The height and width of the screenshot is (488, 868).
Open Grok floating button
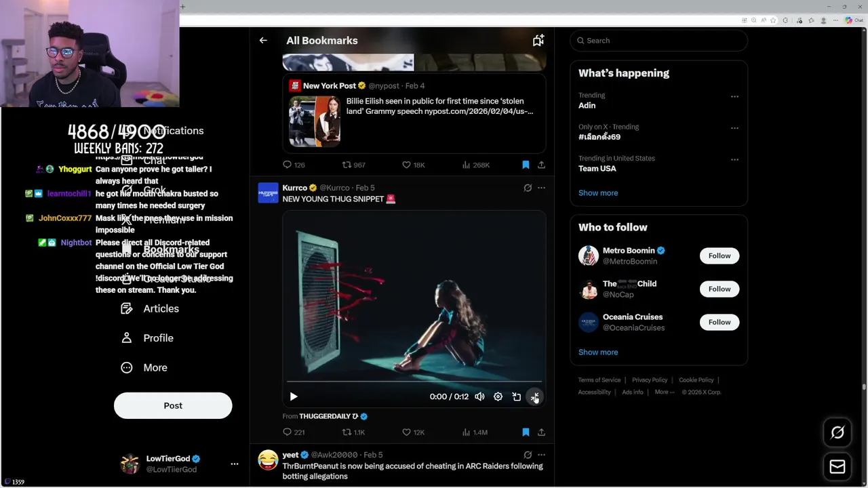837,432
